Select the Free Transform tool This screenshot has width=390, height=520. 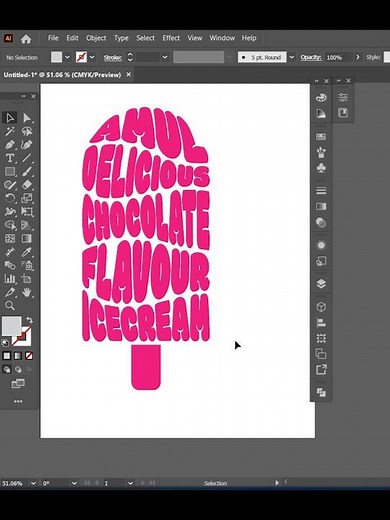27,211
